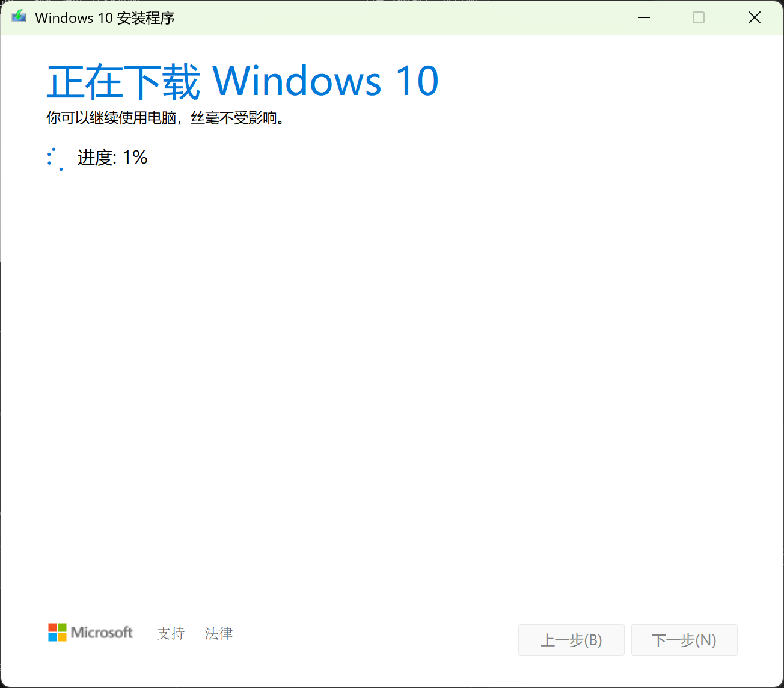Click the Windows 10 安装程序 title text
The width and height of the screenshot is (784, 688).
105,18
